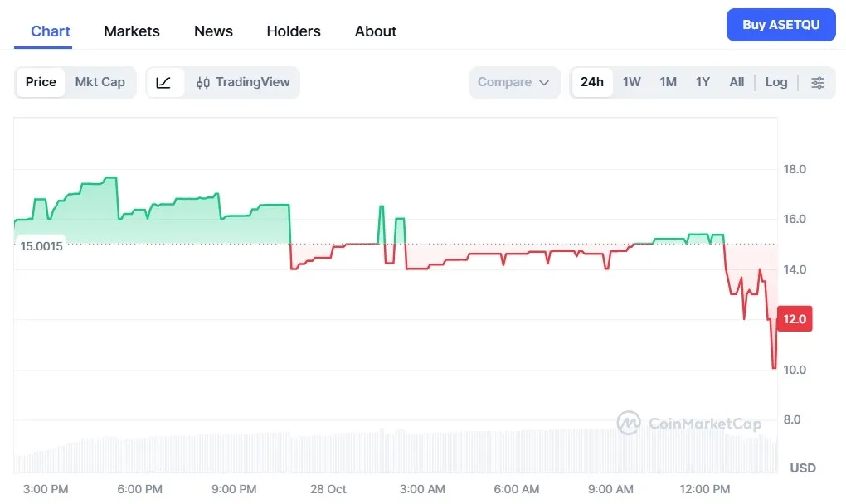Click the red 12.0 price label

(x=793, y=318)
